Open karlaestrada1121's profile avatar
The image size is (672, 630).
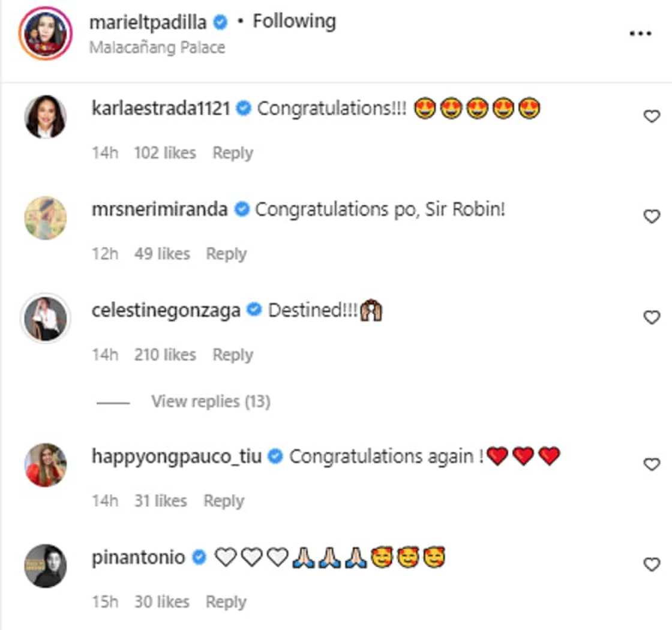point(46,116)
